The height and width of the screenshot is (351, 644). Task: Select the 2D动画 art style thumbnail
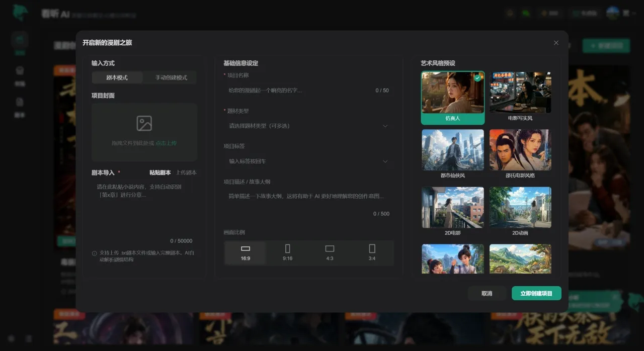pyautogui.click(x=520, y=208)
